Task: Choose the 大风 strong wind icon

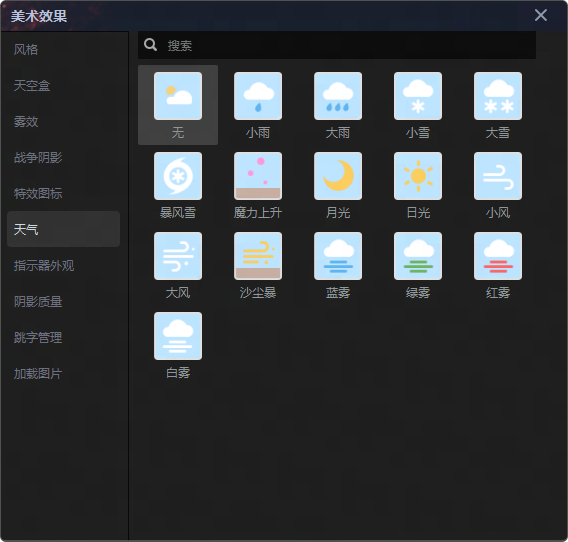Action: 178,256
